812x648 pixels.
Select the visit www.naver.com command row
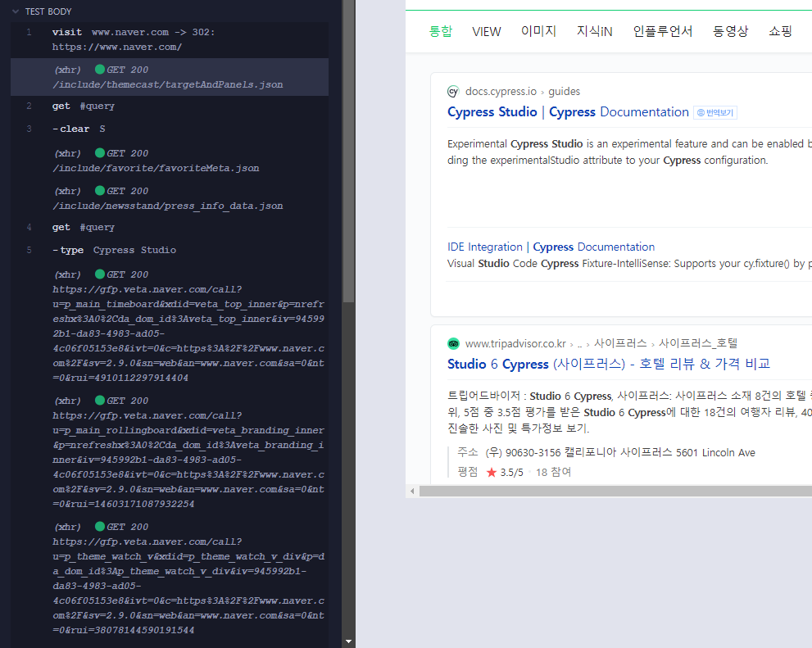pyautogui.click(x=170, y=39)
